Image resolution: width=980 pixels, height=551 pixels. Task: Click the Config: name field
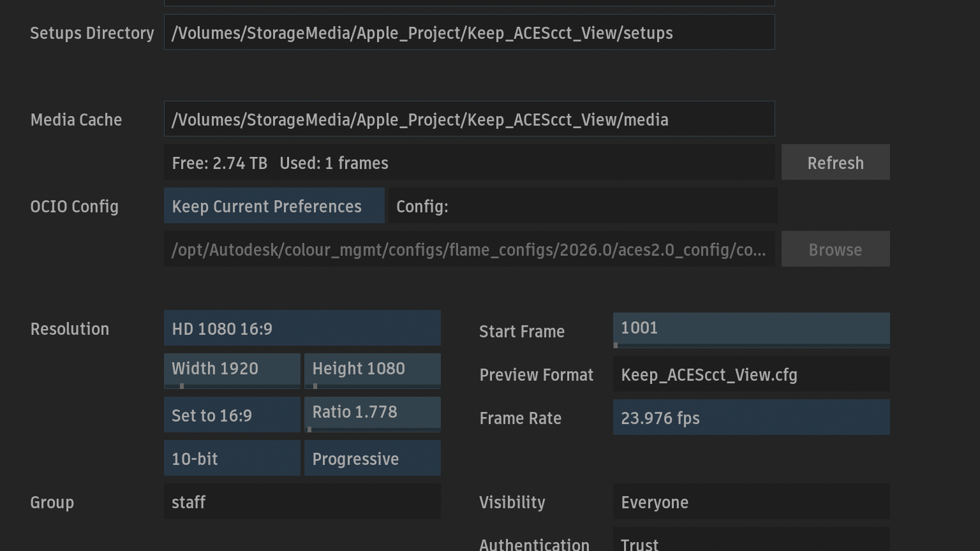(583, 205)
